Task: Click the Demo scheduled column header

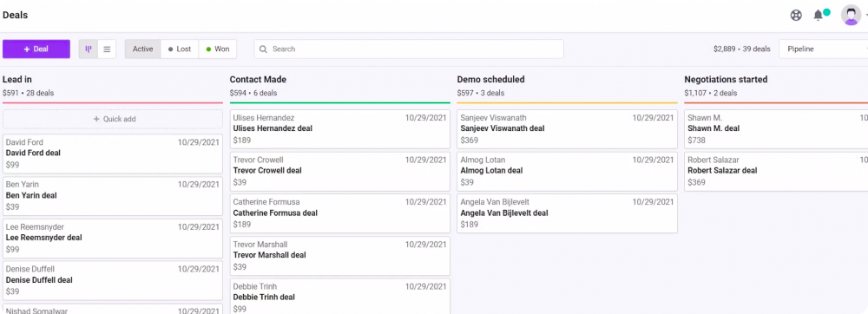Action: (490, 80)
